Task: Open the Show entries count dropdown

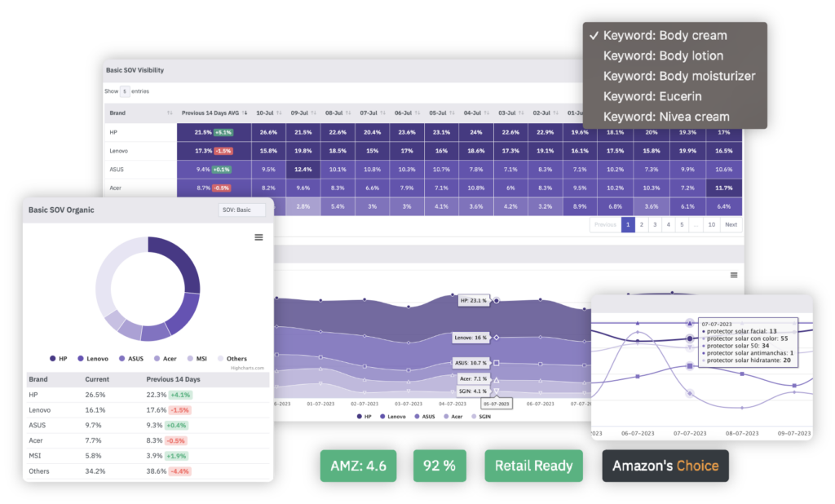Action: tap(125, 91)
